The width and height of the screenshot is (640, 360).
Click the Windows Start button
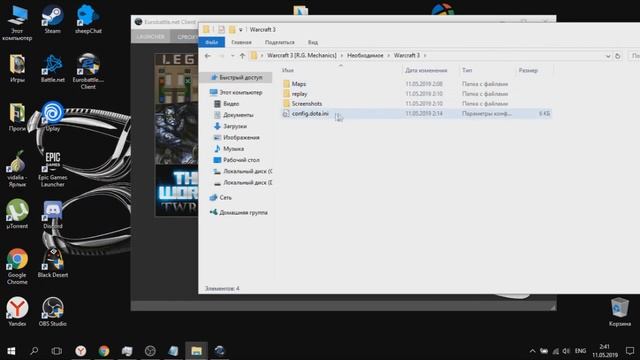pyautogui.click(x=11, y=351)
